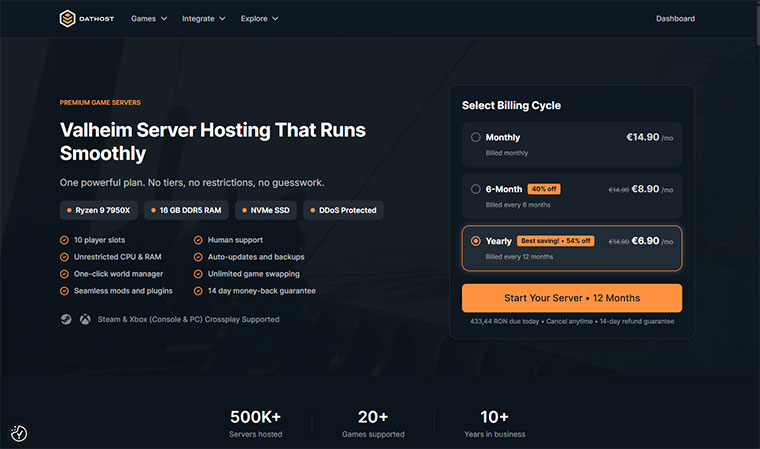Click the Steam platform icon
This screenshot has height=449, width=760.
66,319
